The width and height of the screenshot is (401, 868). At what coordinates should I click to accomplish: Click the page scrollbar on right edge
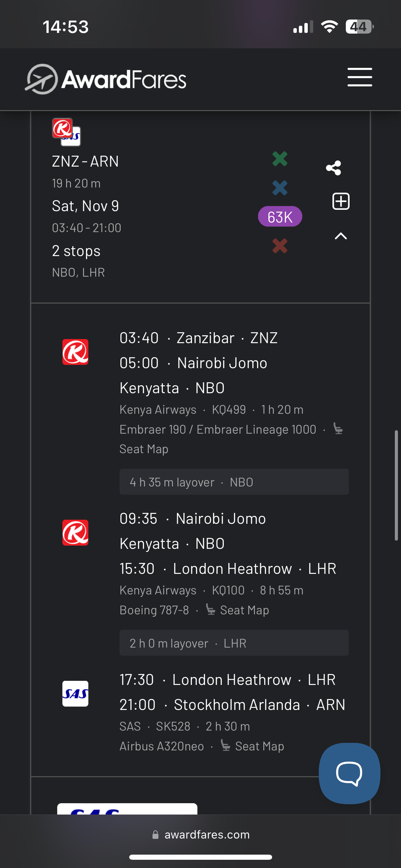coord(396,485)
